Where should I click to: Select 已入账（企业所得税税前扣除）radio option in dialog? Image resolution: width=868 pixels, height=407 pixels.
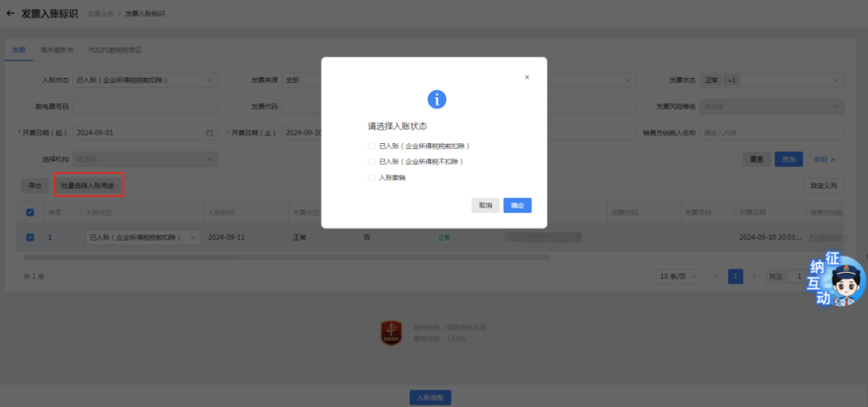tap(371, 146)
